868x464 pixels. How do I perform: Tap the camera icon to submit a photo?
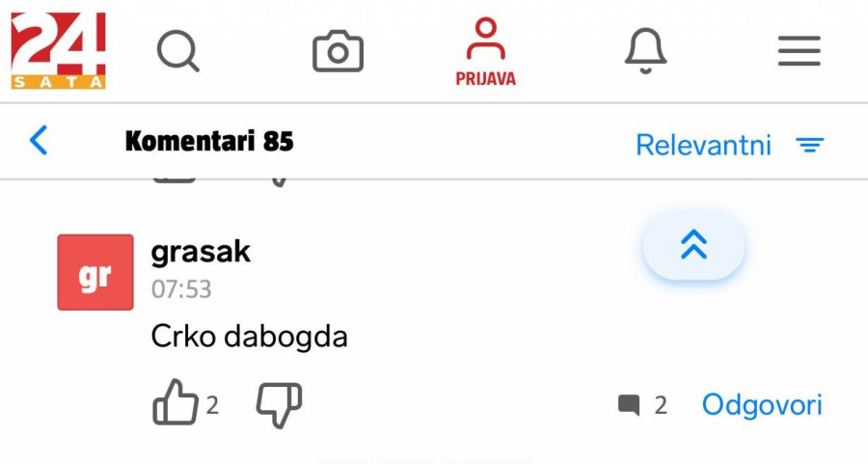click(338, 51)
